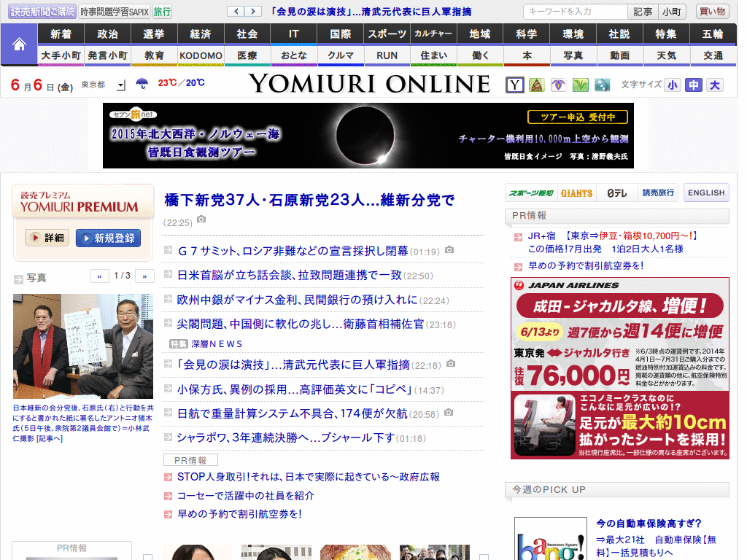Switch font size to 小

point(673,85)
